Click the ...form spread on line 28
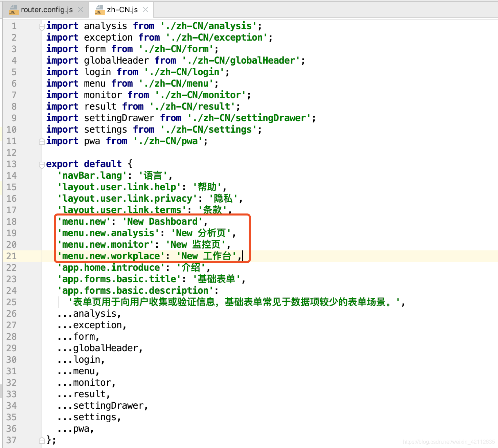Image resolution: width=498 pixels, height=448 pixels. 76,337
